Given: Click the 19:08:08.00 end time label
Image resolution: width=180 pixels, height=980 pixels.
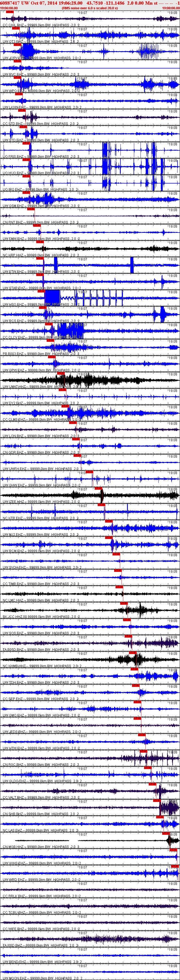Looking at the screenshot, I should pos(170,8).
